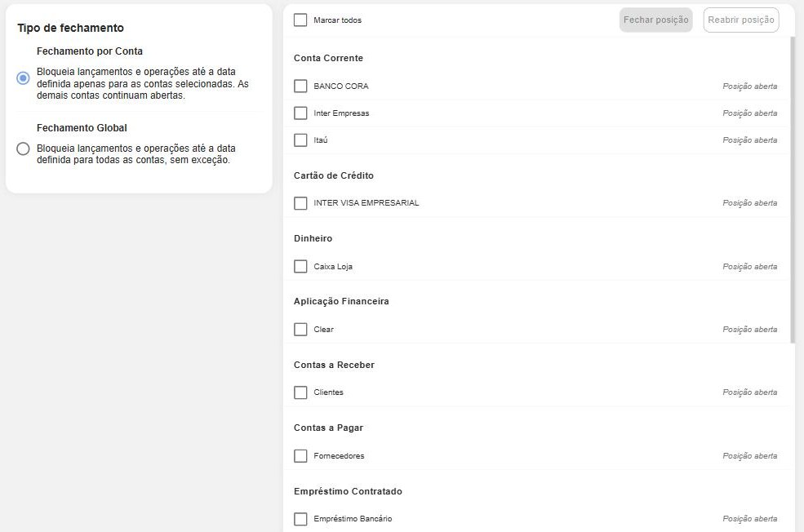804x532 pixels.
Task: Click the Itaú account name
Action: 321,140
